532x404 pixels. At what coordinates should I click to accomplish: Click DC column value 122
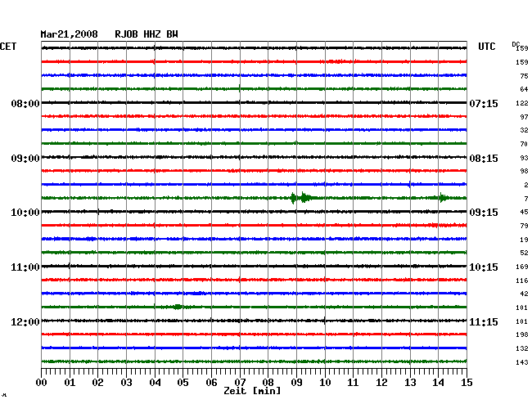pyautogui.click(x=522, y=103)
